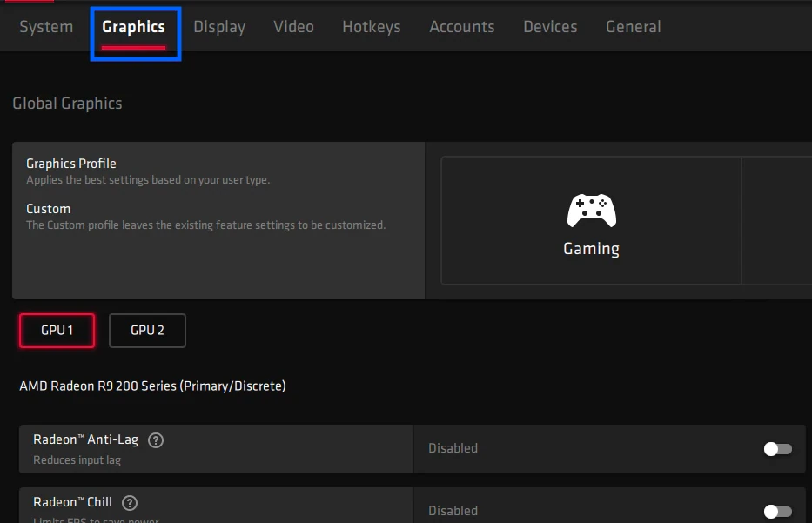Click the Disabled label for Radeon Anti-Lag
Screen dimensions: 812x523
(x=453, y=447)
